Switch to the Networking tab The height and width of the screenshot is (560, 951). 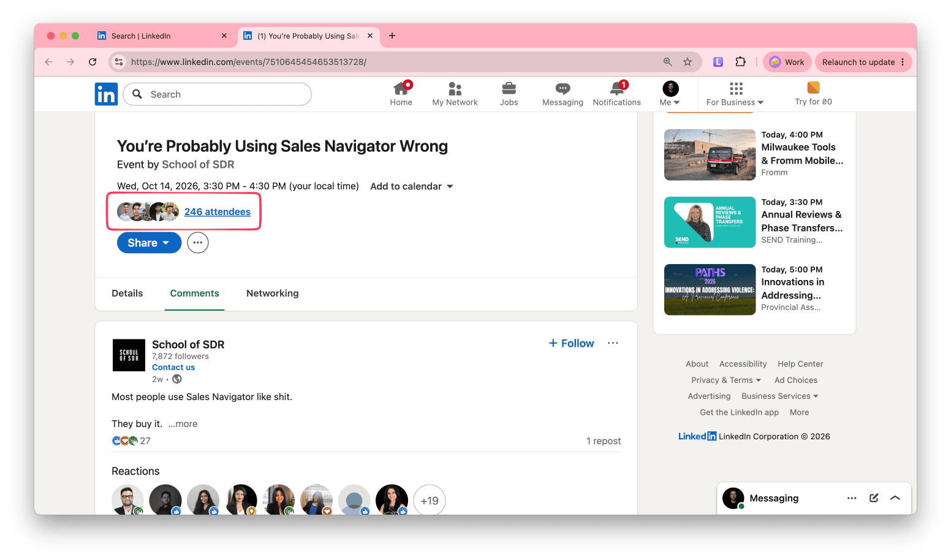coord(273,293)
